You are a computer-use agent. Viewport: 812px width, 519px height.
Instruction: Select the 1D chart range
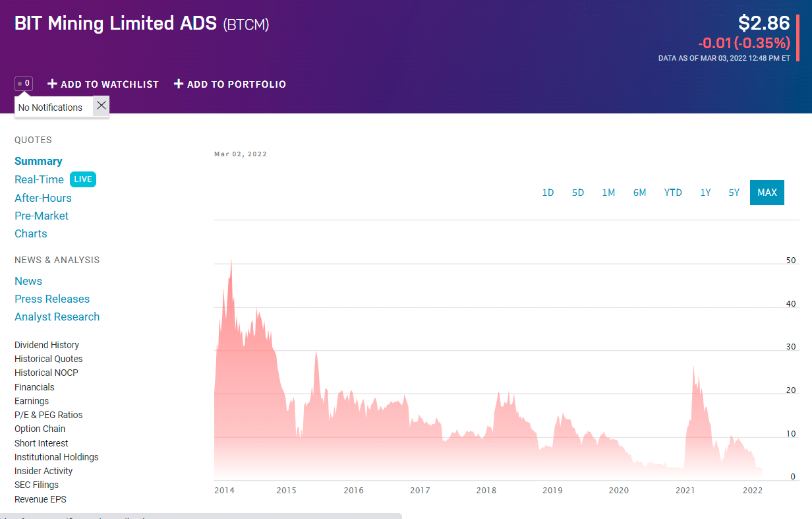(x=548, y=193)
